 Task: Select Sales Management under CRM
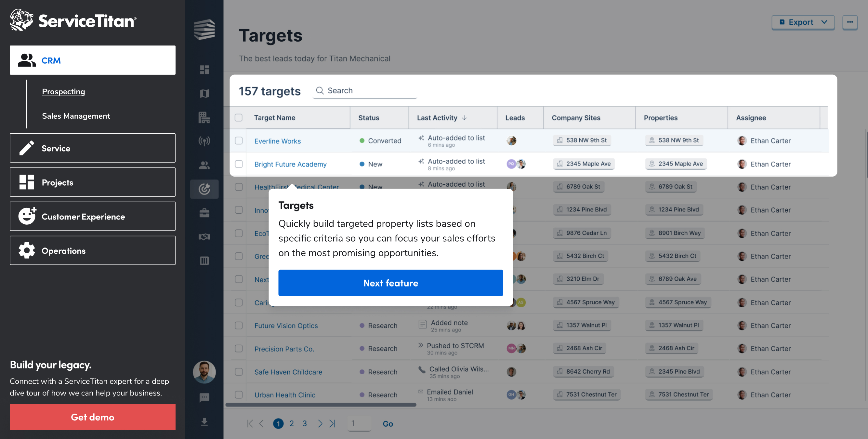76,116
